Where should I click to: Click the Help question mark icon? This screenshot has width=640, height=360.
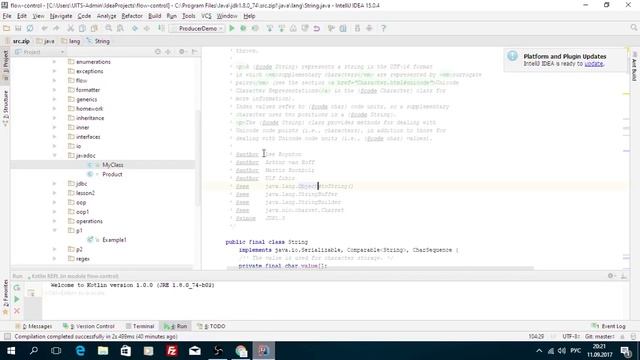coord(383,28)
